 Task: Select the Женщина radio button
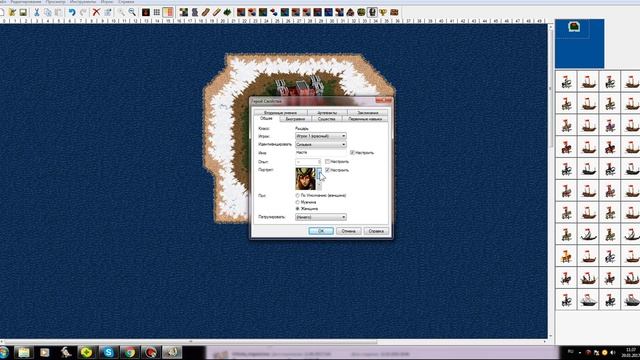[298, 209]
